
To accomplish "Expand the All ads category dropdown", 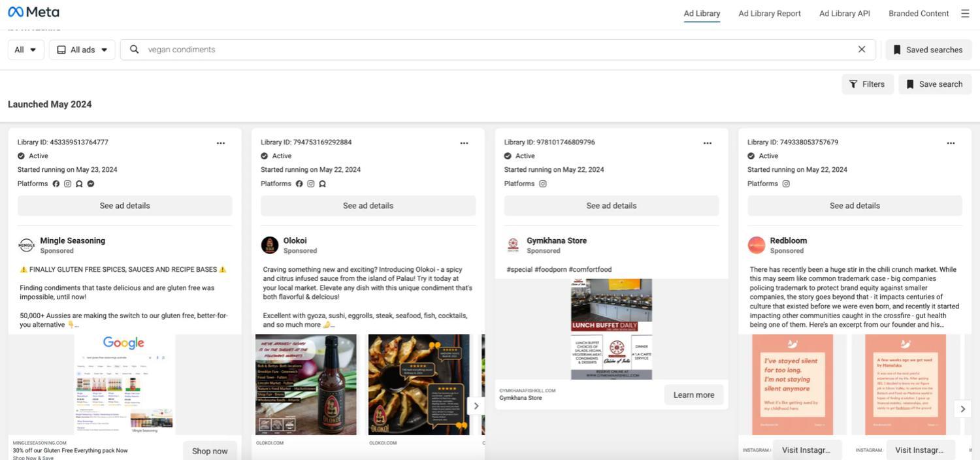I will coord(82,50).
